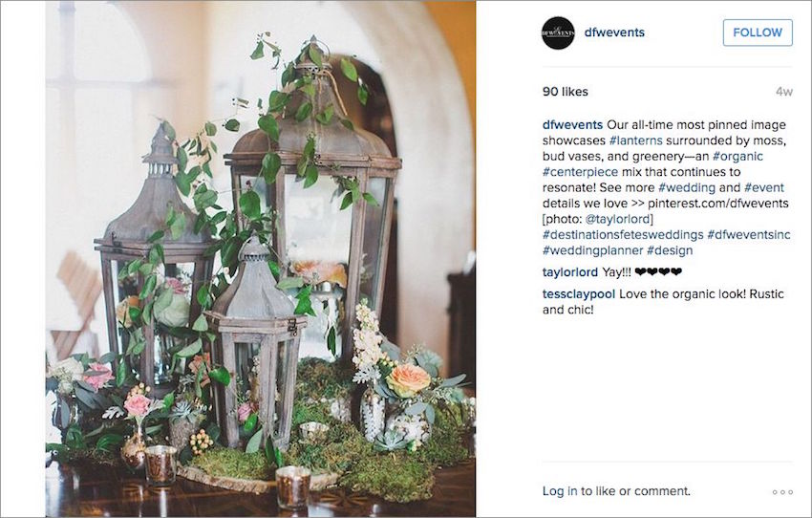The image size is (812, 518).
Task: Open the #weddingplanner hashtag
Action: click(592, 250)
